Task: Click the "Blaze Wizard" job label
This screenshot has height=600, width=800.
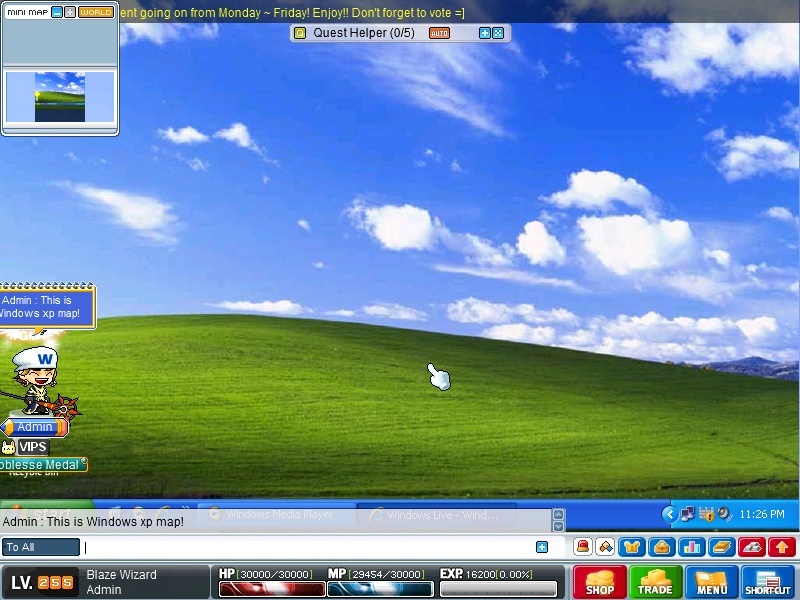Action: (121, 574)
